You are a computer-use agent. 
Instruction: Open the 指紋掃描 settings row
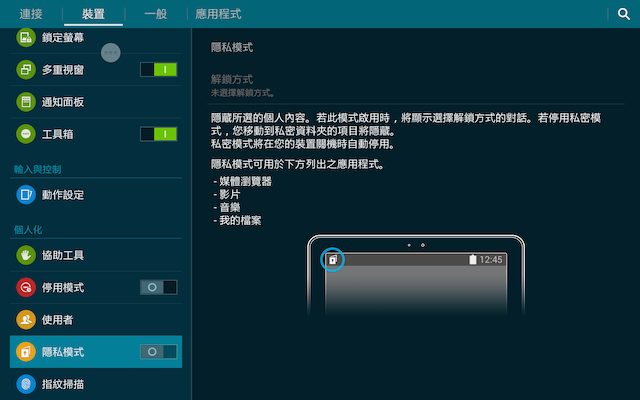tap(96, 384)
